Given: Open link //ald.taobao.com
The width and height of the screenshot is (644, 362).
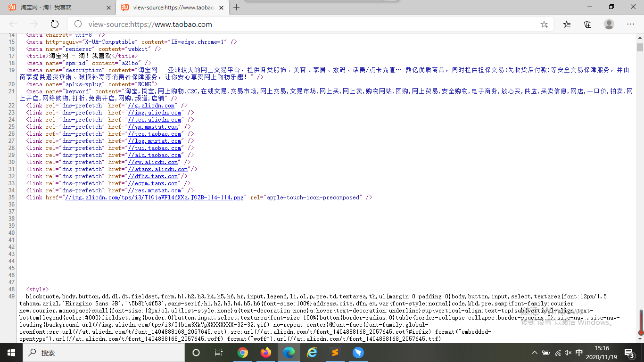Looking at the screenshot, I should click(155, 155).
